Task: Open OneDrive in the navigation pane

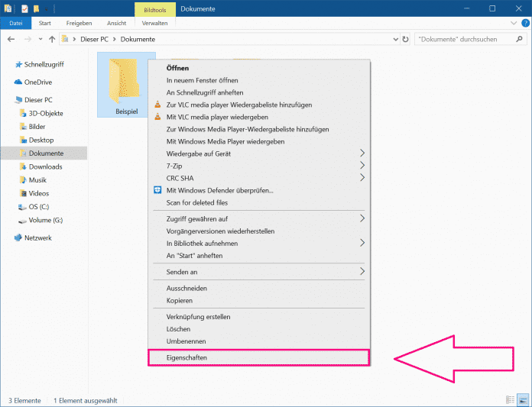Action: point(37,82)
